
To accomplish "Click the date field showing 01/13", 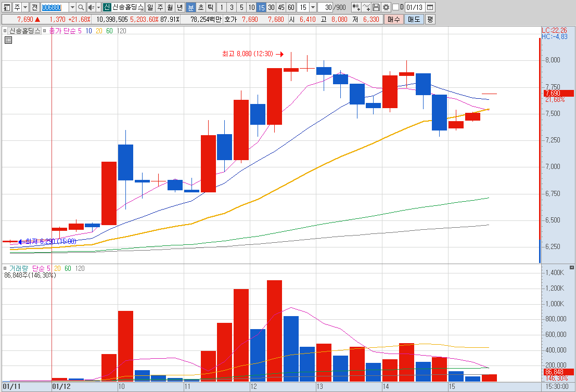I will 415,7.
